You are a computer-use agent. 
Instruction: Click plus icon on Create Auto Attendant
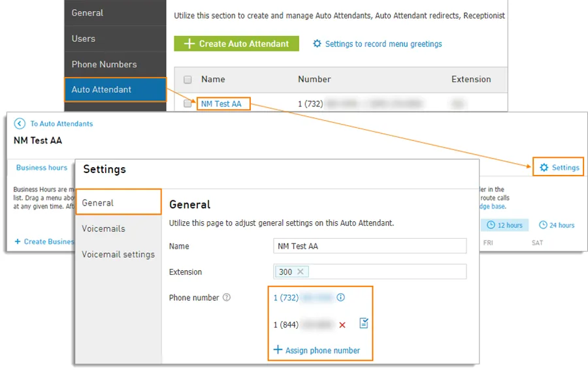pyautogui.click(x=189, y=44)
